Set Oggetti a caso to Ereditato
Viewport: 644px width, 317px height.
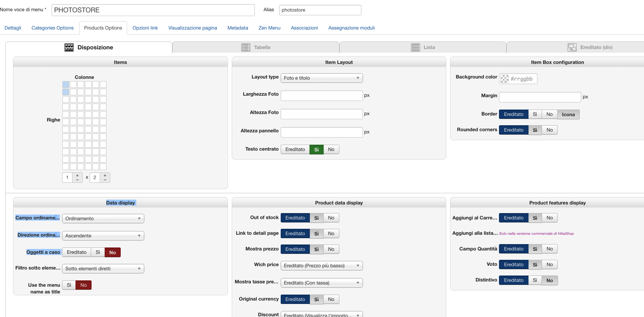[x=77, y=252]
